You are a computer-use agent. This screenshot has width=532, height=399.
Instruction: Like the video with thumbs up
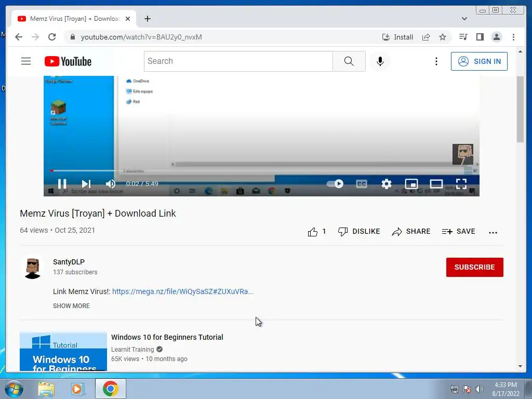(316, 232)
